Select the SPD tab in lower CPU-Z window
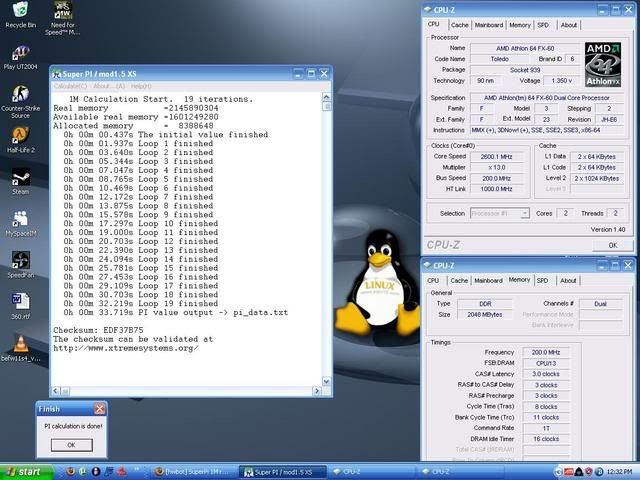This screenshot has width=640, height=480. click(542, 281)
